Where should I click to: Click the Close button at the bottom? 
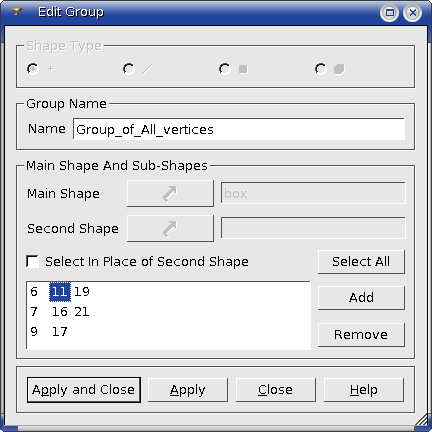[x=276, y=390]
